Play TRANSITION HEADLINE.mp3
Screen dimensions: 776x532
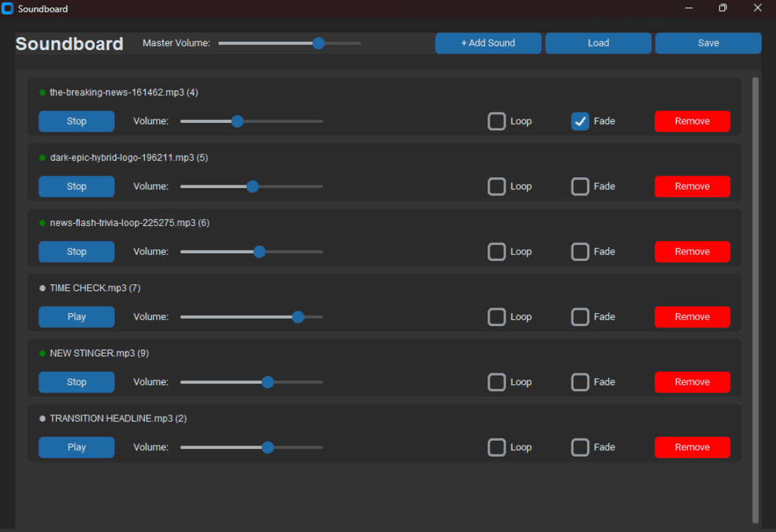coord(77,448)
